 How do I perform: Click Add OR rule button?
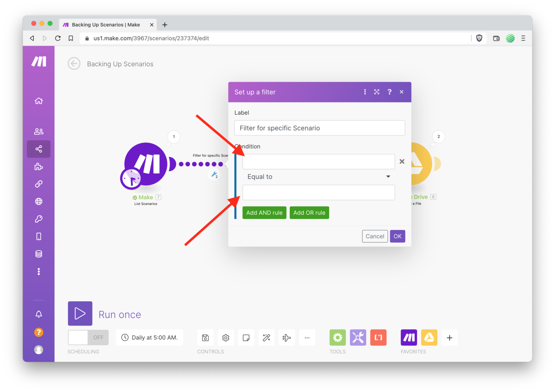(x=309, y=213)
